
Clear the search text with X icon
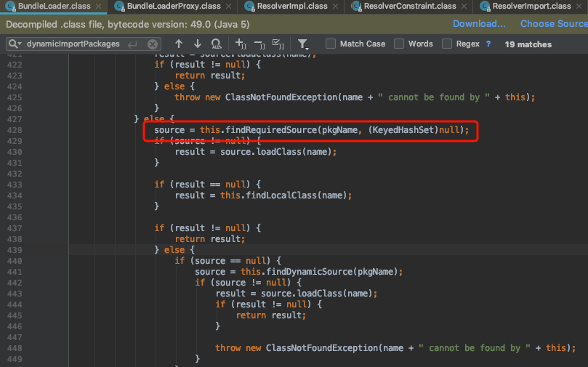(x=153, y=44)
